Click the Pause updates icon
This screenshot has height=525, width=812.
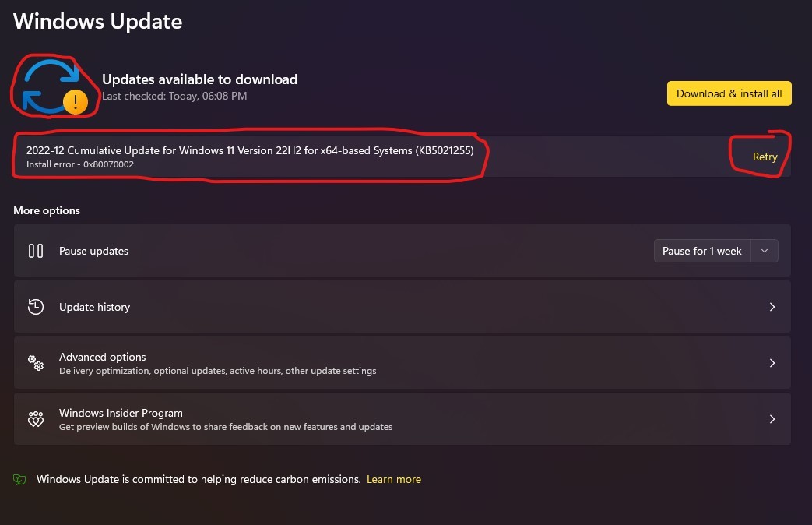(x=36, y=251)
